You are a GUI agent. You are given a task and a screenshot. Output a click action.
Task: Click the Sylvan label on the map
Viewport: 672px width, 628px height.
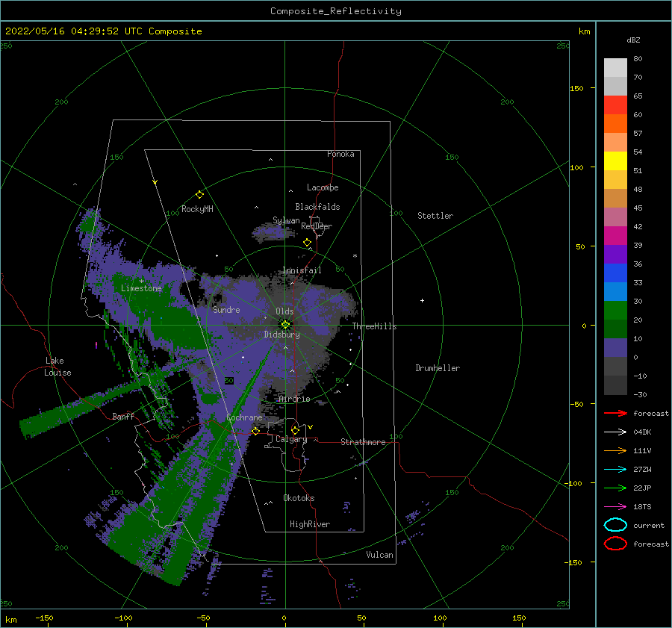[286, 220]
